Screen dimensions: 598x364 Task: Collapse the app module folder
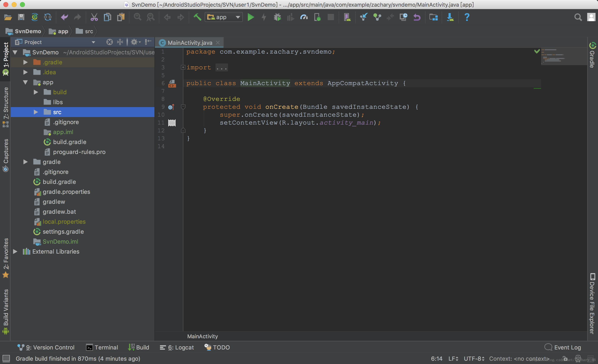click(26, 82)
